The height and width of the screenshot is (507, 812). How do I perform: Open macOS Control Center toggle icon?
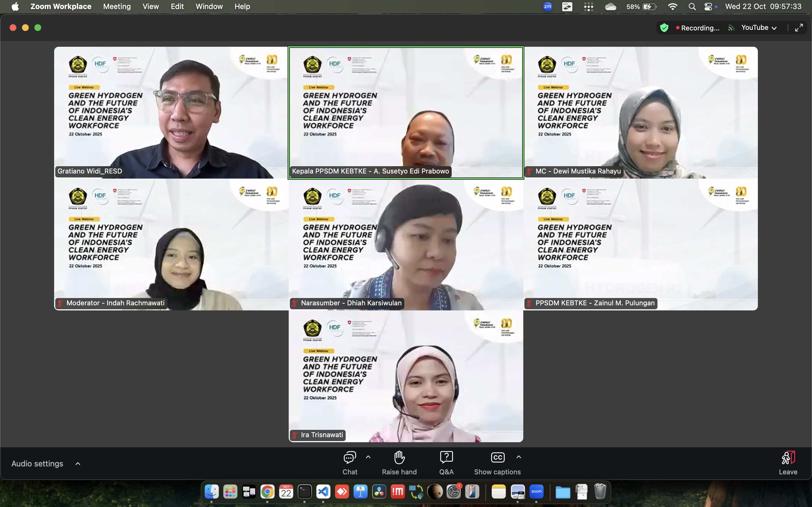(708, 7)
